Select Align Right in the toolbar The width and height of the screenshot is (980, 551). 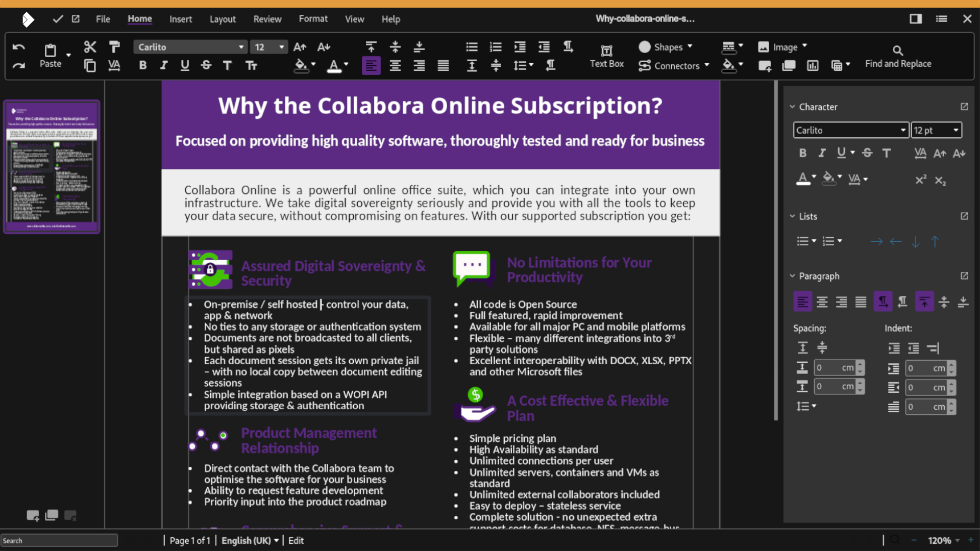419,66
